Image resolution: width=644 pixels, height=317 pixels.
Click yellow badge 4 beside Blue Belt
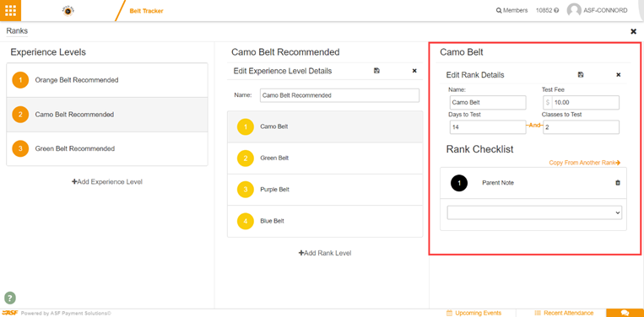click(x=246, y=221)
